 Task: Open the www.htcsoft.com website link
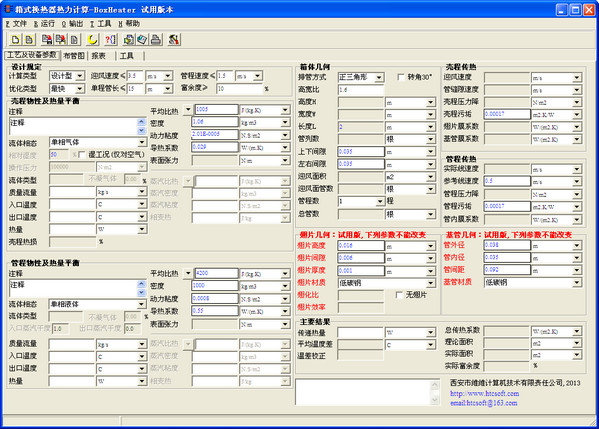[x=484, y=393]
